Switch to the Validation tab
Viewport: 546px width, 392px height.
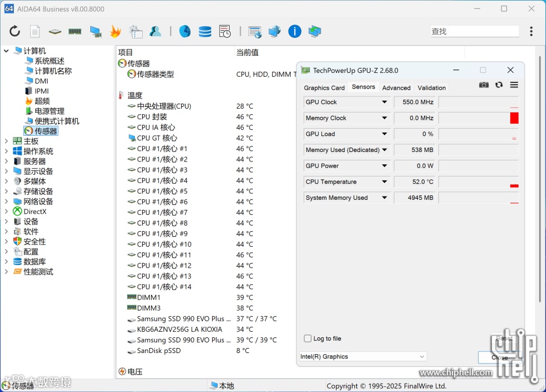[x=431, y=88]
